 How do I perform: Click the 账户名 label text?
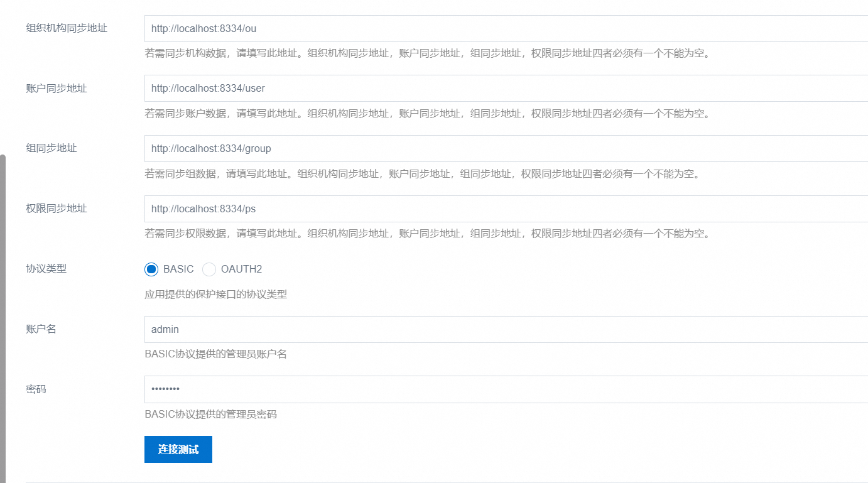tap(41, 329)
